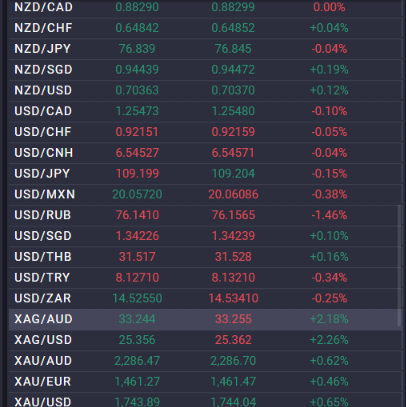Select the USD/JPY currency pair

(x=42, y=174)
